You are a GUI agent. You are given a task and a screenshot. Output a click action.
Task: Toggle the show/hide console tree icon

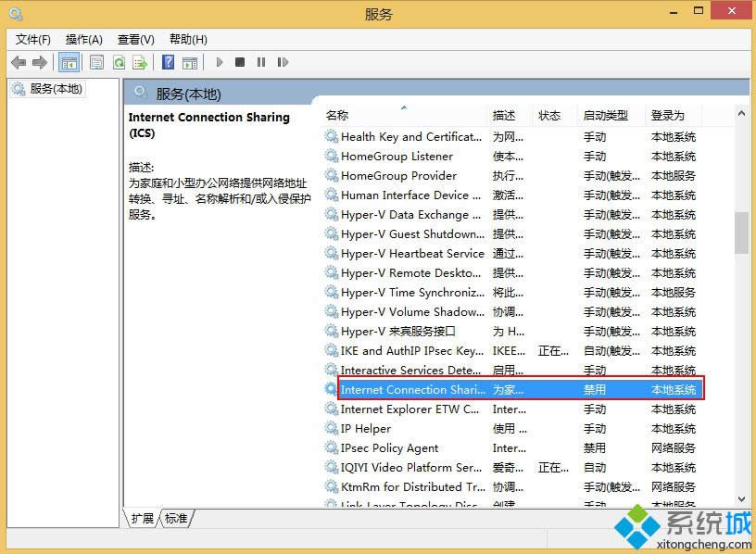(69, 63)
